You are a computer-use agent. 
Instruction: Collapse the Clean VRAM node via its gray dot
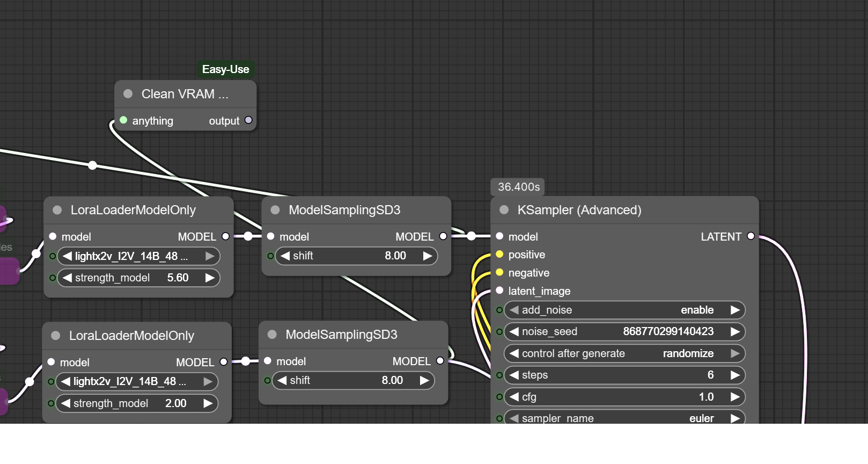(x=128, y=94)
